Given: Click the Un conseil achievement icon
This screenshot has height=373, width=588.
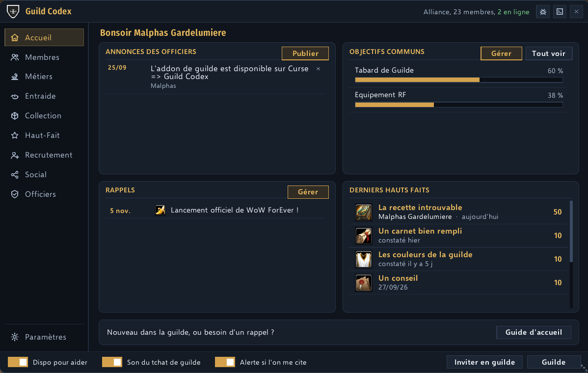Looking at the screenshot, I should 363,283.
